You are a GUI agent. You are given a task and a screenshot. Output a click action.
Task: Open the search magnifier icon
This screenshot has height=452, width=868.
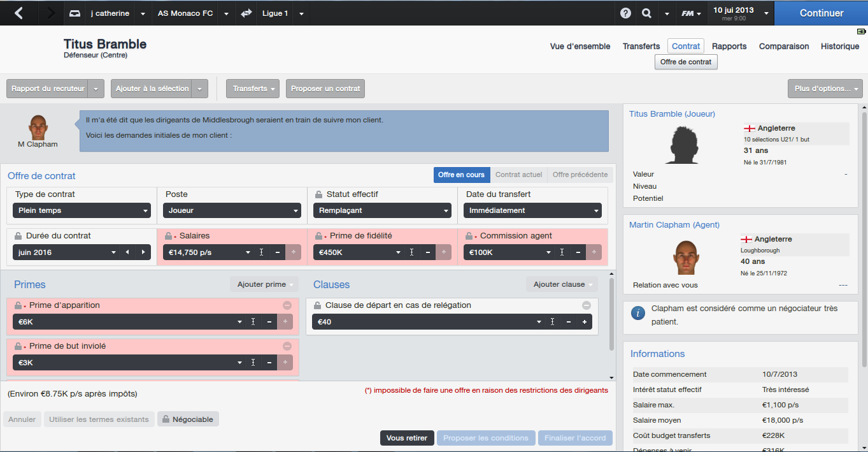[647, 13]
